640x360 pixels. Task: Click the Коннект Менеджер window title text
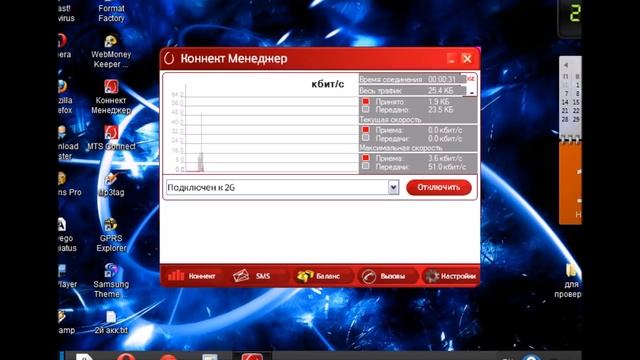click(x=234, y=58)
